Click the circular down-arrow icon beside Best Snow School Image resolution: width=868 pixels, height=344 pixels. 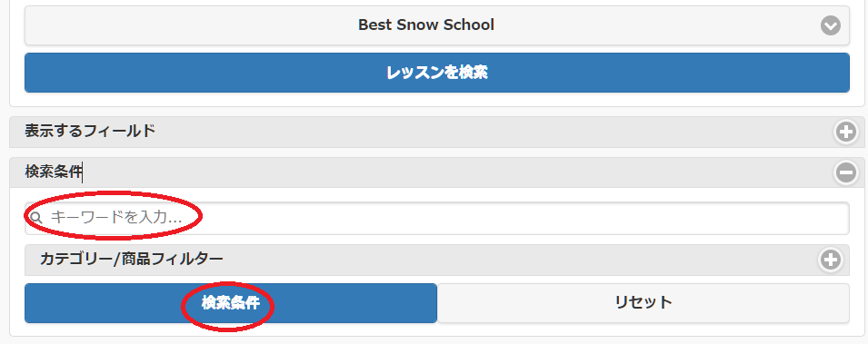[x=831, y=25]
